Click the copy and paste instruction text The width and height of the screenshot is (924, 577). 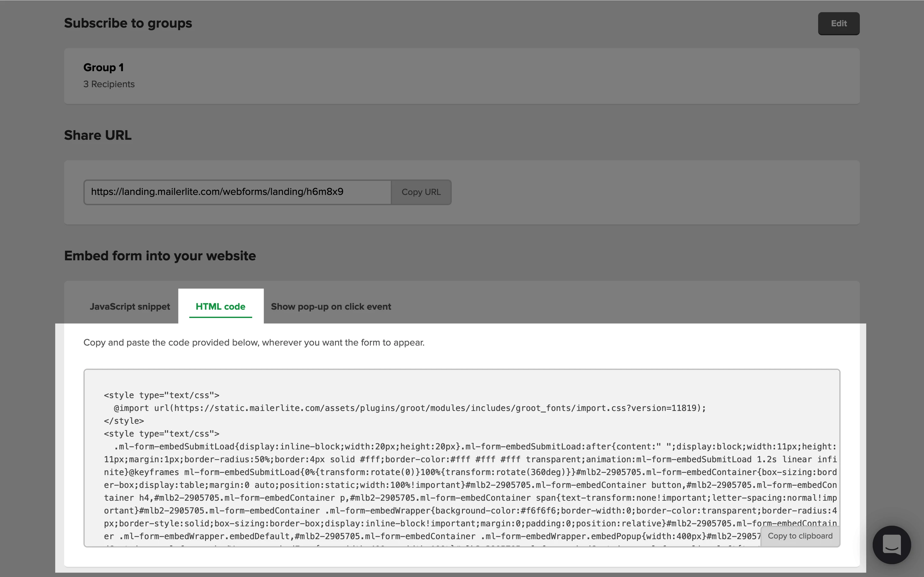point(253,342)
